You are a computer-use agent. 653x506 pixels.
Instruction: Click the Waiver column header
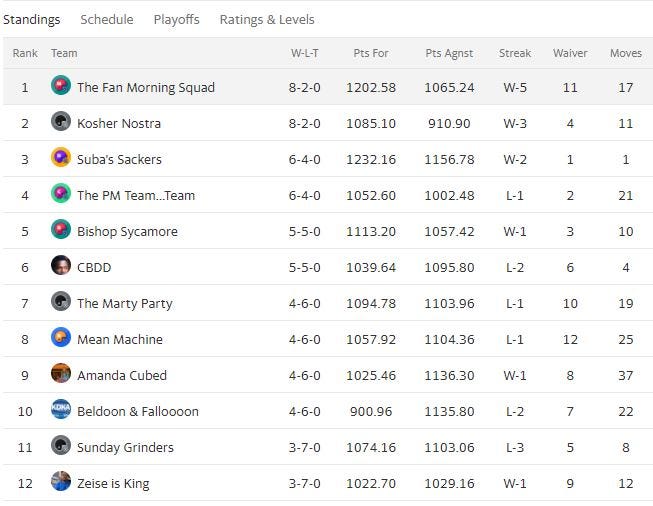coord(570,53)
